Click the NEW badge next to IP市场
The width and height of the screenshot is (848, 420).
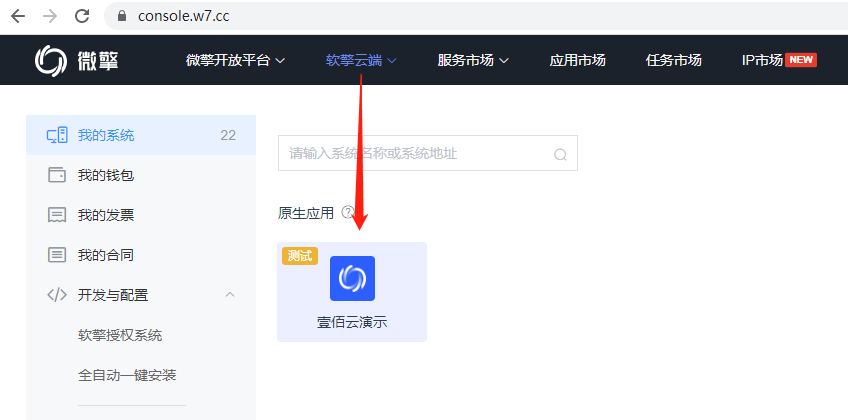pyautogui.click(x=800, y=60)
